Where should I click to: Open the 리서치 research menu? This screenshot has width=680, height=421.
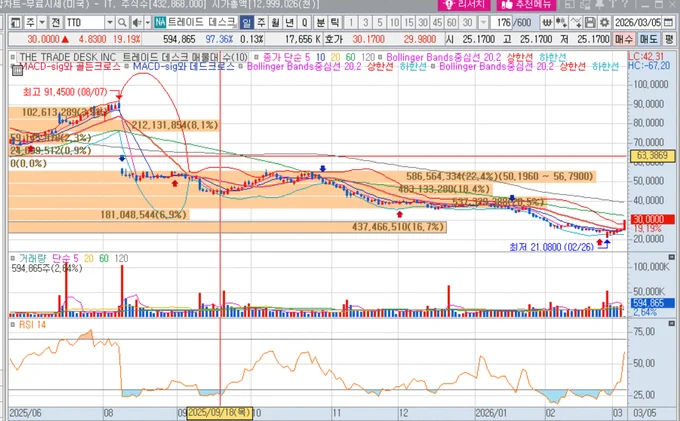(x=464, y=4)
